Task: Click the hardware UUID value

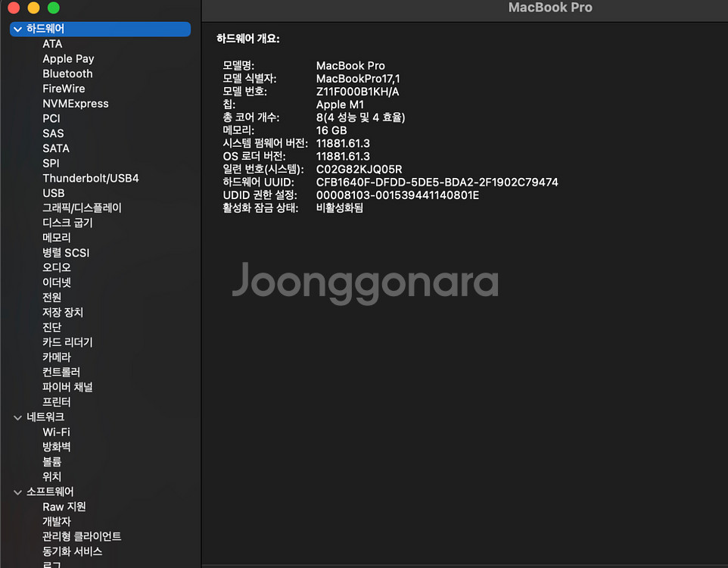Action: pos(437,183)
